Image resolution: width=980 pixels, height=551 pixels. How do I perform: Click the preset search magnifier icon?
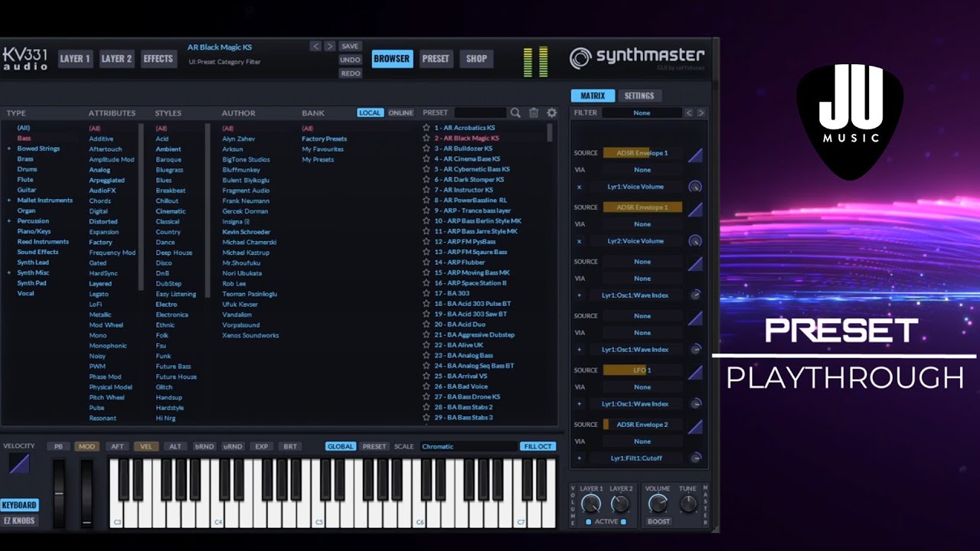click(515, 112)
